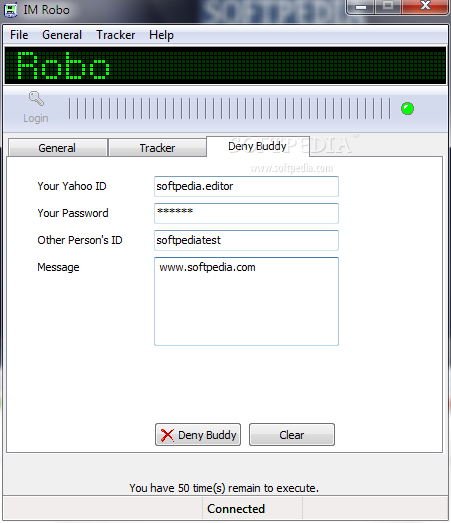Image resolution: width=451 pixels, height=523 pixels.
Task: Click the Connected status bar text
Action: coord(236,509)
